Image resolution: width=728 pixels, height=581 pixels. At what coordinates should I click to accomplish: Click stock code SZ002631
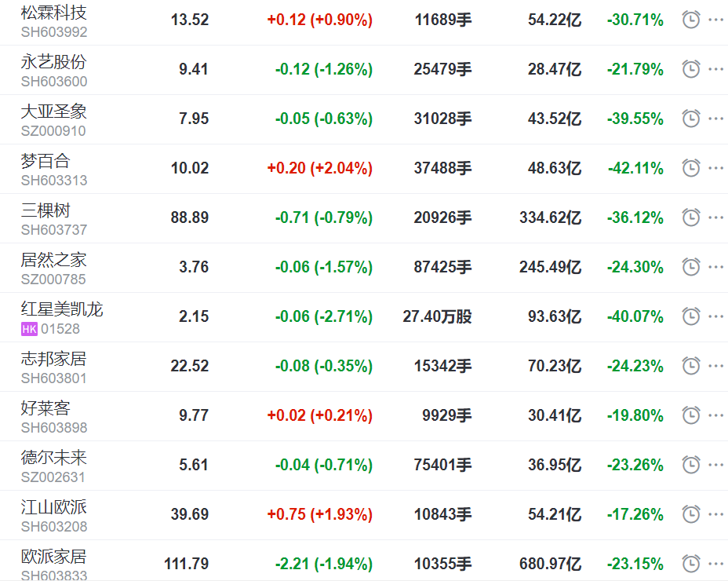pyautogui.click(x=53, y=477)
